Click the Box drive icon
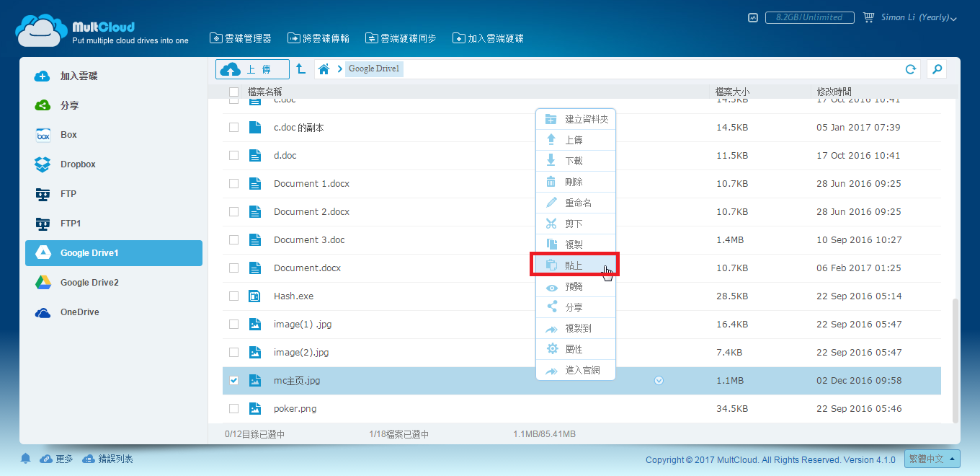Image resolution: width=980 pixels, height=476 pixels. coord(43,135)
